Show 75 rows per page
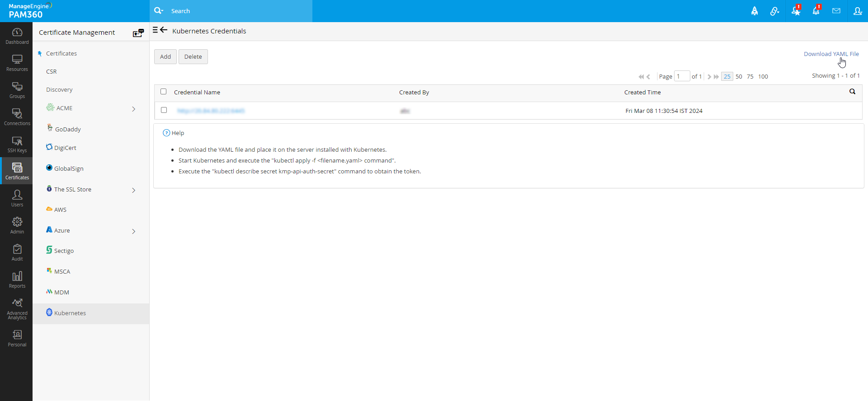868x401 pixels. (750, 76)
